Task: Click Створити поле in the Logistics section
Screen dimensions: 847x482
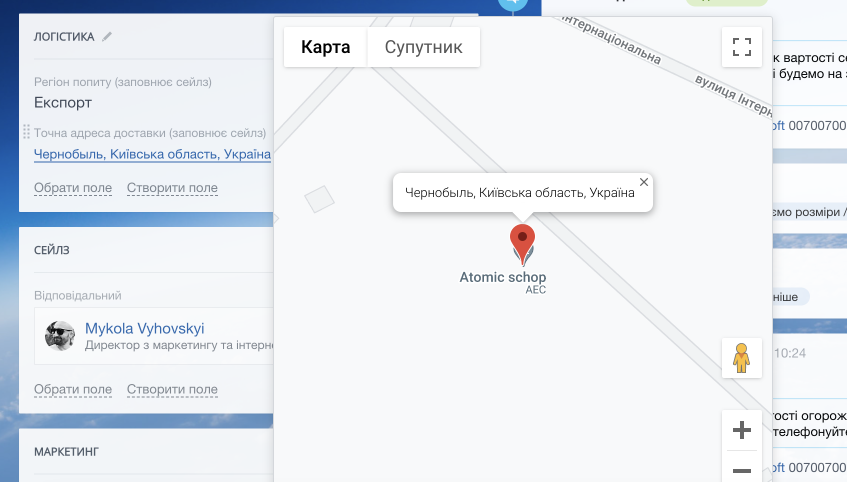Action: coord(172,188)
